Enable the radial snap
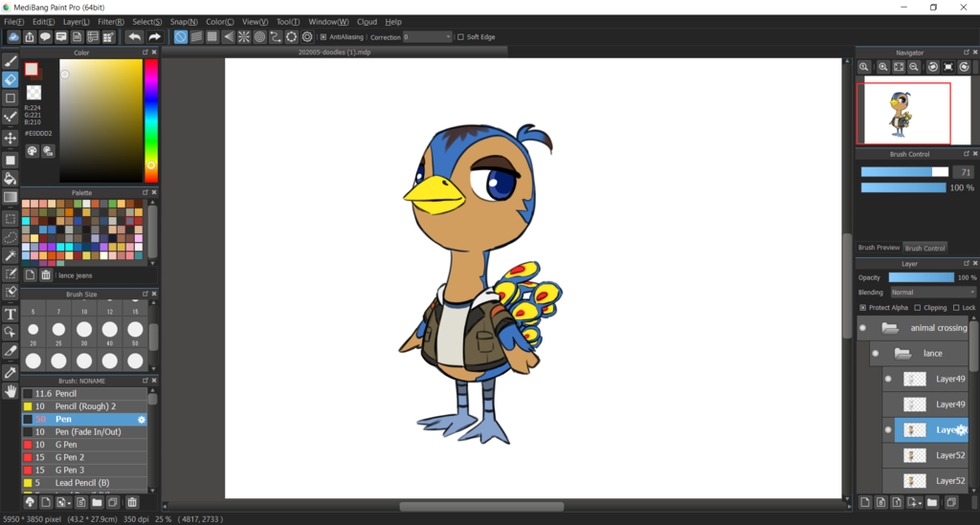The width and height of the screenshot is (980, 525). point(244,37)
